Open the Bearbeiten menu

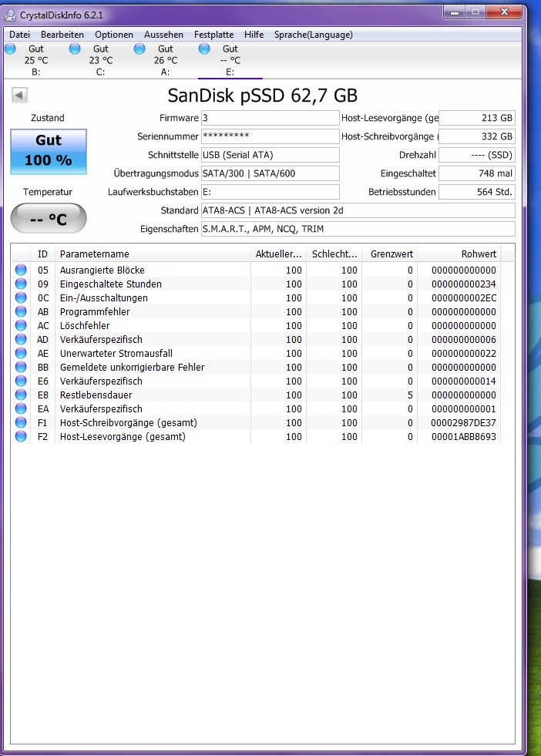62,35
